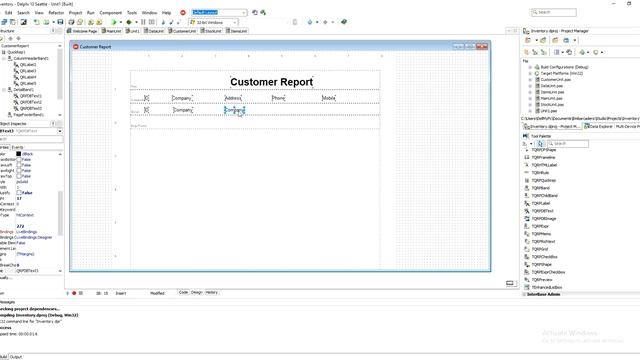Select the TQRHTMLLabel component in Tool Palette
Image resolution: width=640 pixels, height=360 pixels.
pyautogui.click(x=544, y=165)
